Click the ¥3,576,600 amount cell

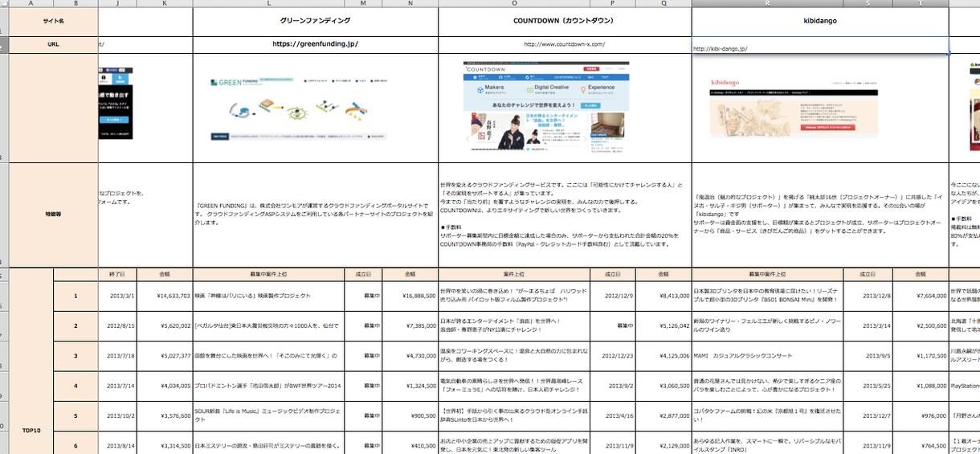coord(165,416)
